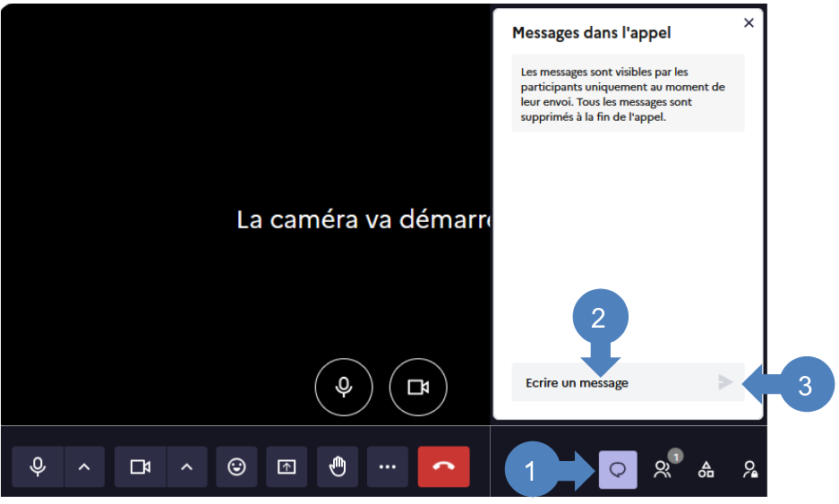The image size is (839, 504).
Task: Expand camera options chevron
Action: 186,467
